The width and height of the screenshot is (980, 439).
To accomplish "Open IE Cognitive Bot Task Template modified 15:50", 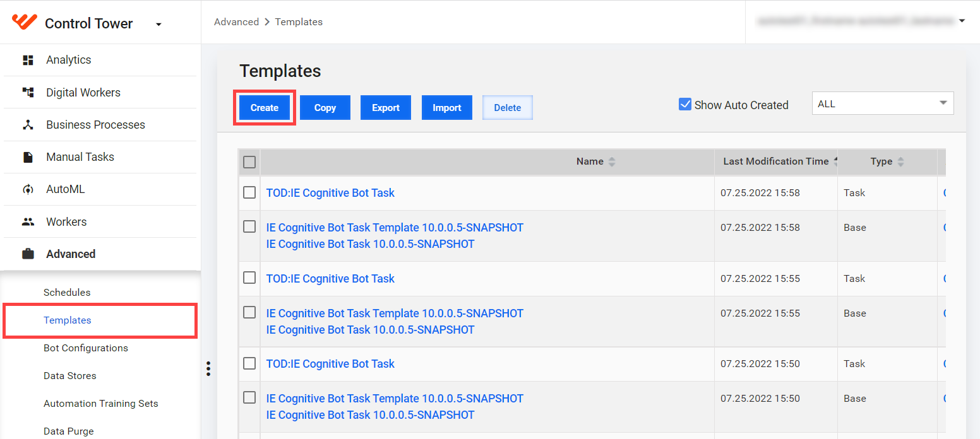I will pyautogui.click(x=395, y=399).
